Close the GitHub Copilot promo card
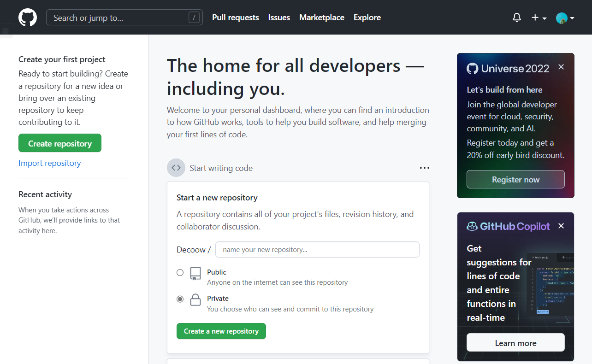 [x=561, y=226]
